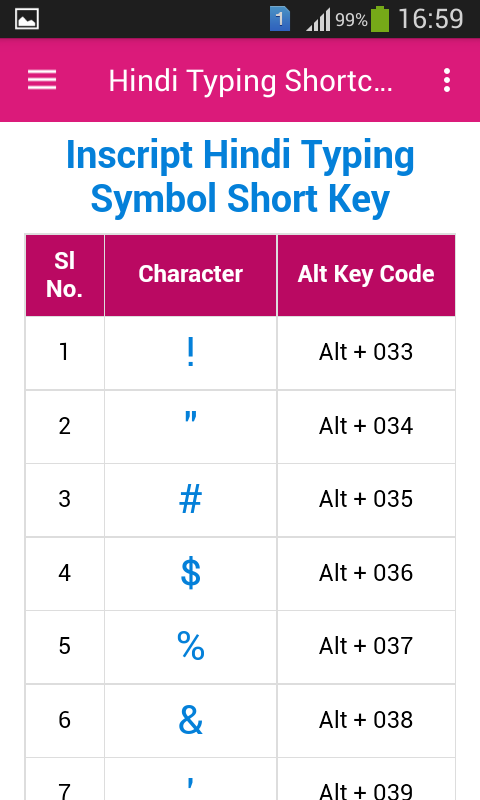Open the hamburger navigation menu

pyautogui.click(x=42, y=80)
